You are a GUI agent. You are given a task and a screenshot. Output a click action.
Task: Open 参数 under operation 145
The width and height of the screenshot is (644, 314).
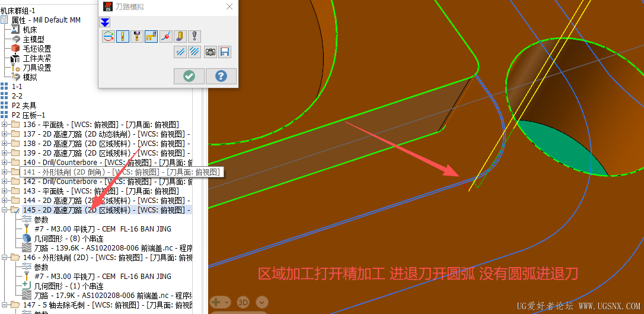pos(41,220)
